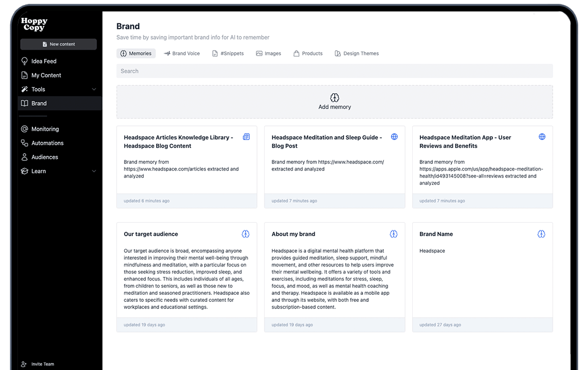Click globe icon on User Reviews card
Screen dimensions: 588x370
542,137
